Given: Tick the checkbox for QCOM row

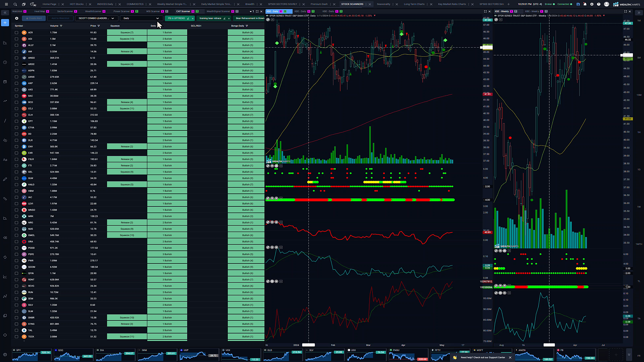Looking at the screenshot, I should (x=16, y=267).
